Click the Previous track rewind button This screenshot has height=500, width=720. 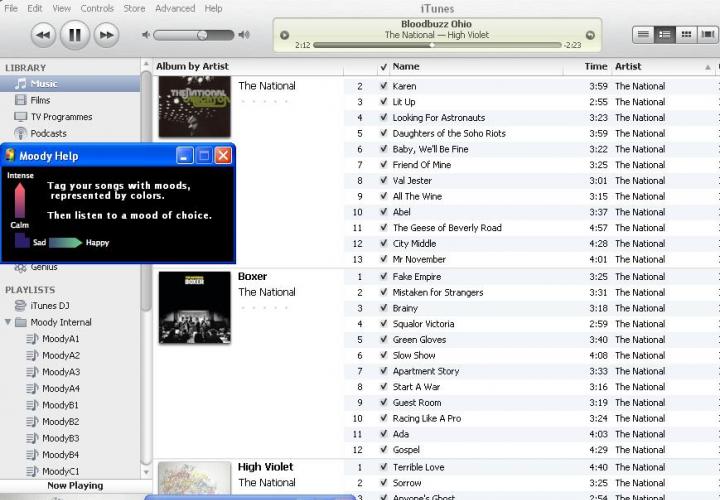(x=43, y=35)
